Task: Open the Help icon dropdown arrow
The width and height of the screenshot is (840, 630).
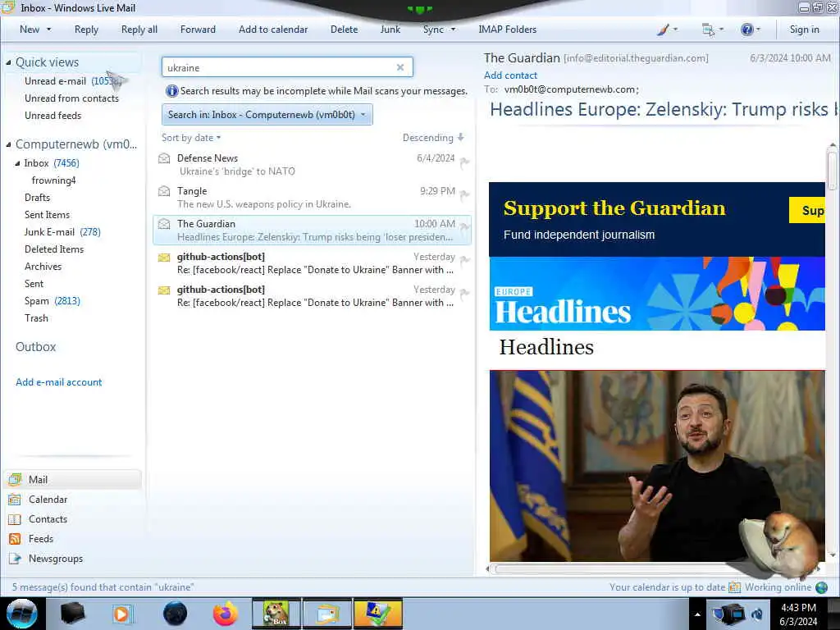Action: (757, 30)
